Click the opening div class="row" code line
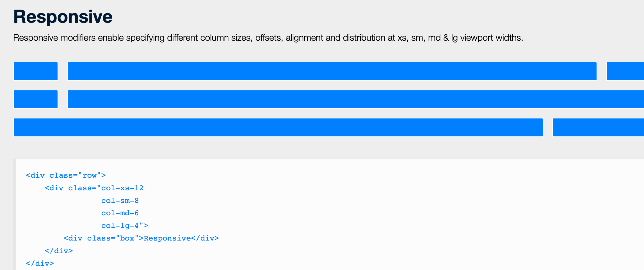Screen dimensions: 644x270 (x=66, y=175)
